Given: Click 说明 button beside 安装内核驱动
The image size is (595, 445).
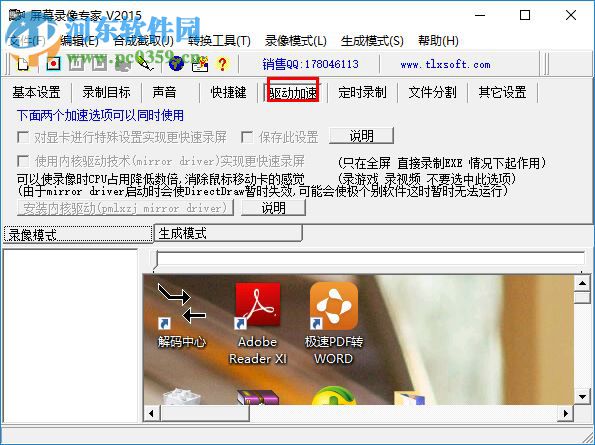Looking at the screenshot, I should [273, 208].
